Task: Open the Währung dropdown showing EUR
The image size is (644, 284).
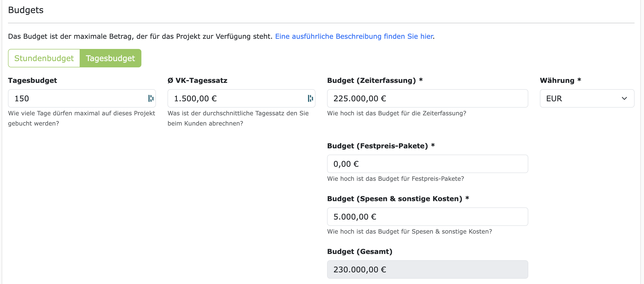Action: pos(583,98)
